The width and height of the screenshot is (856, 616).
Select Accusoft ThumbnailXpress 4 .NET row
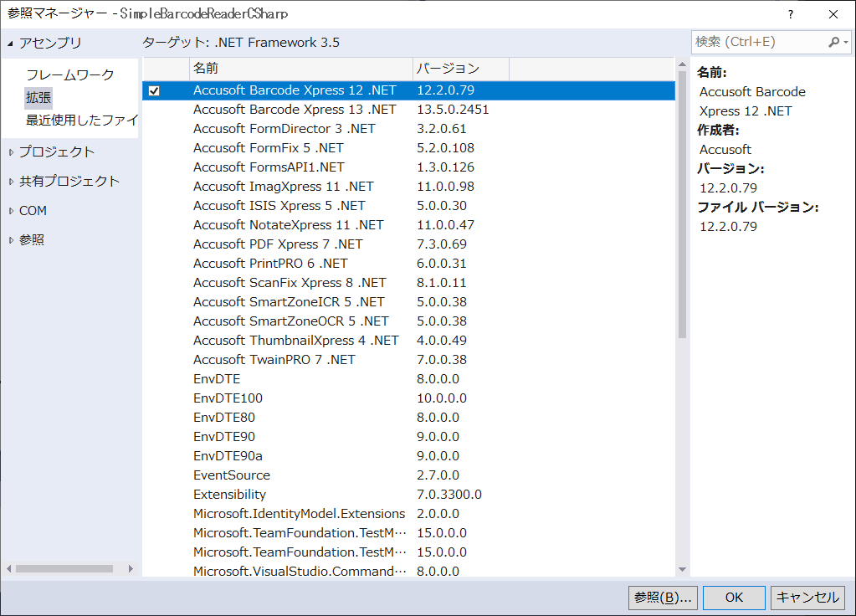[408, 341]
